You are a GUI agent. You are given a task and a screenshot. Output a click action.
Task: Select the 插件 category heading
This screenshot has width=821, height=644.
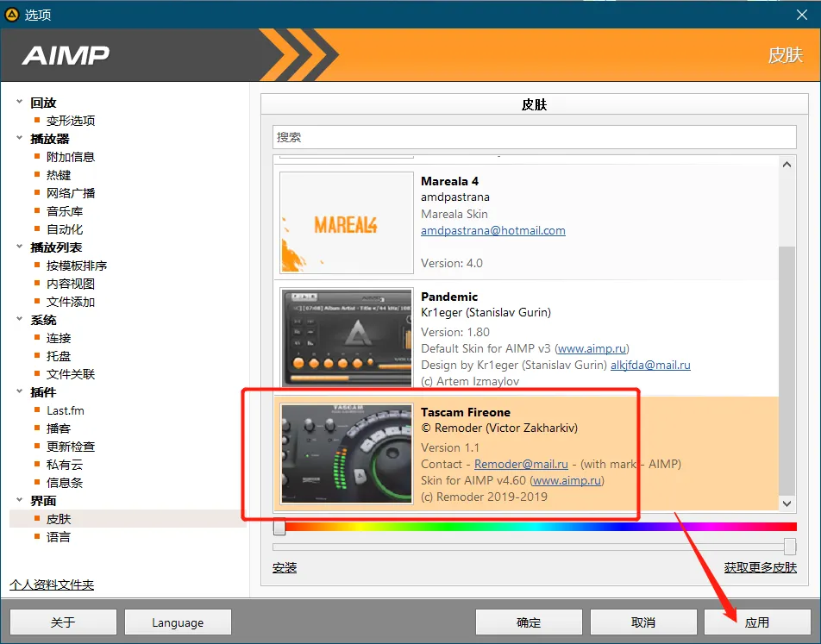point(43,392)
